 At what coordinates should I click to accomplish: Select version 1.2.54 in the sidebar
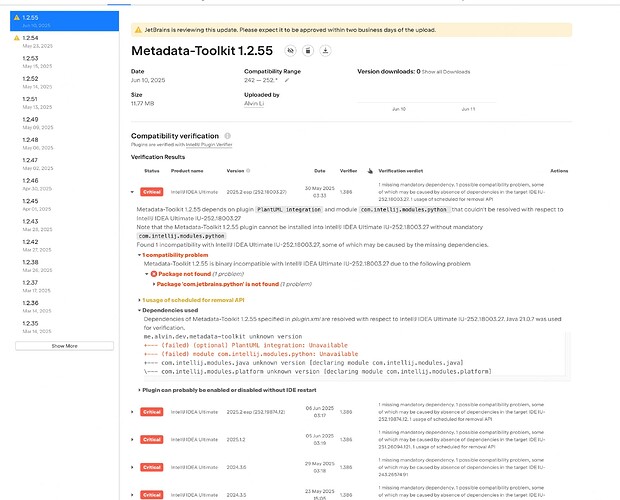tap(64, 42)
